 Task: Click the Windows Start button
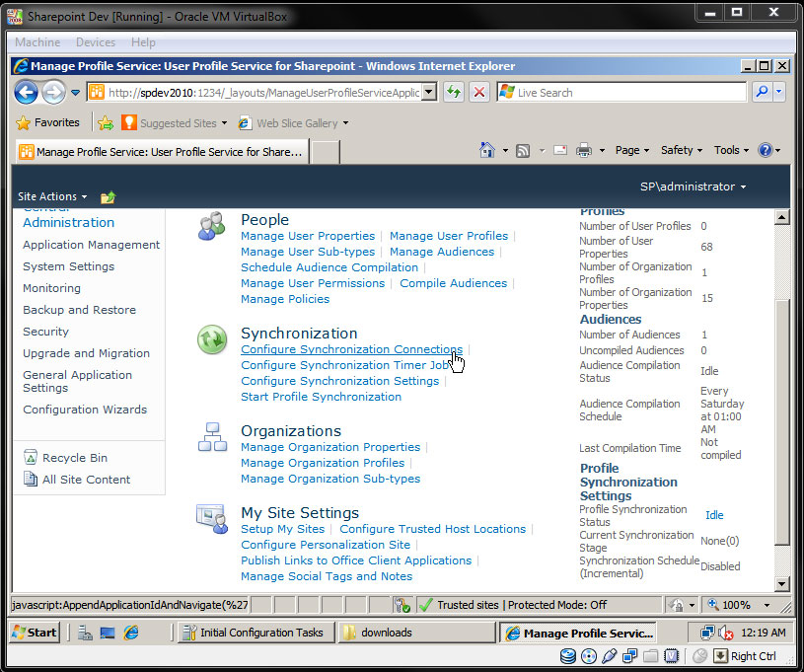(x=35, y=633)
